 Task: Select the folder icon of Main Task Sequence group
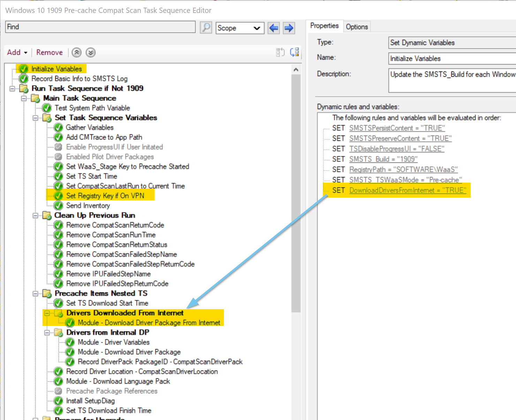[x=35, y=98]
